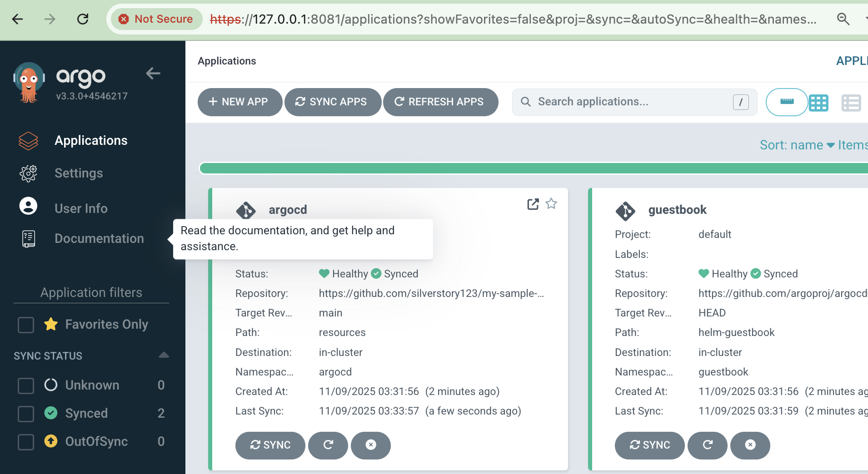868x474 pixels.
Task: Open the argocd app external link icon
Action: 533,204
